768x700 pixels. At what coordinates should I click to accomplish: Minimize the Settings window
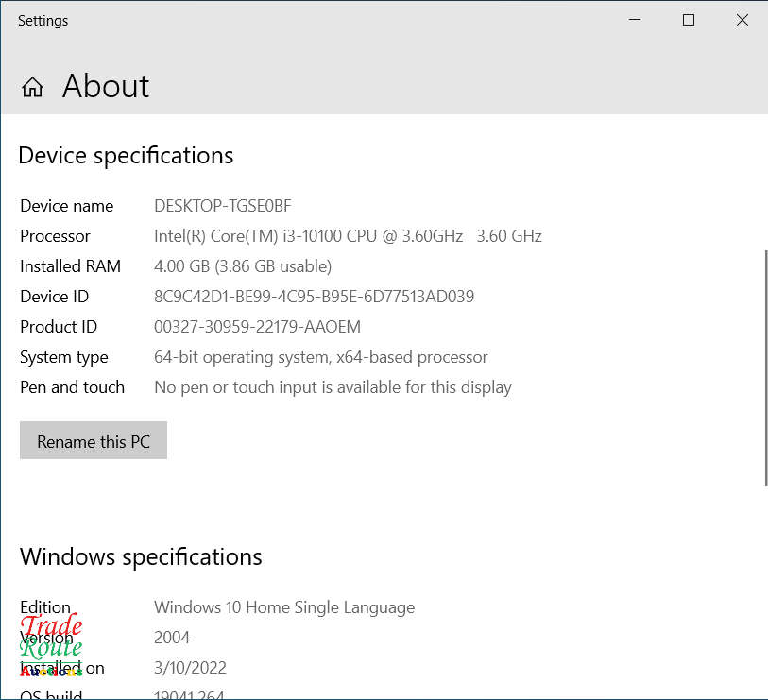pos(635,21)
